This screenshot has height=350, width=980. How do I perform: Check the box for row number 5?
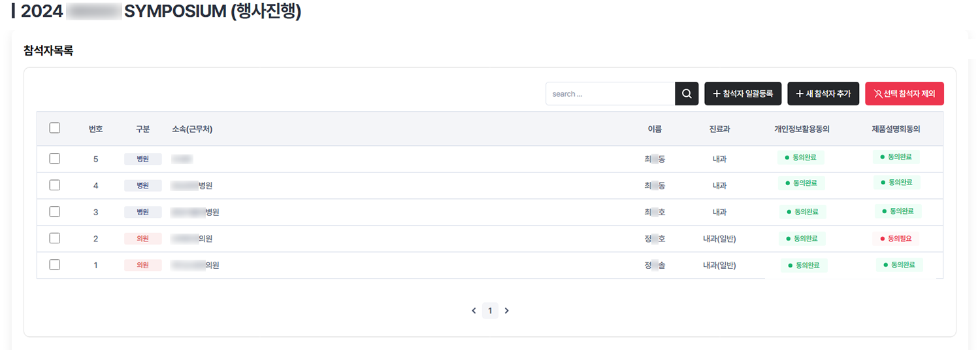point(55,158)
